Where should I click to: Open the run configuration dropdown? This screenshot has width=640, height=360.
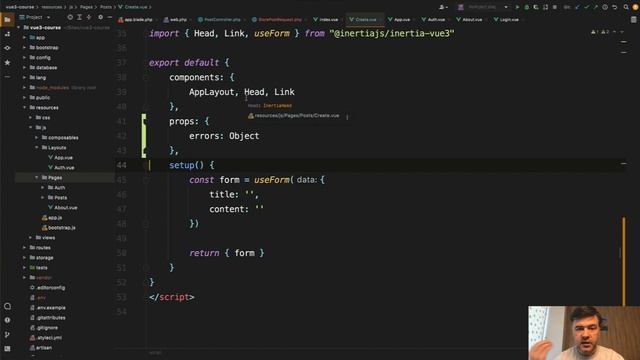[x=484, y=7]
